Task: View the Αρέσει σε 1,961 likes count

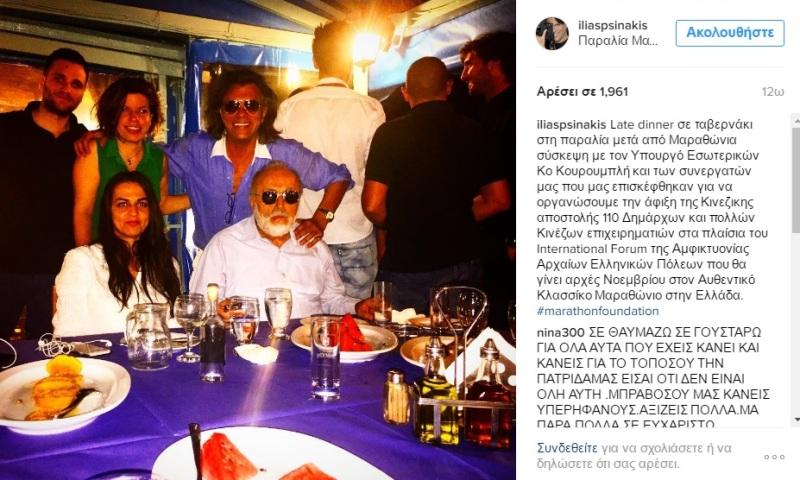Action: click(x=582, y=92)
